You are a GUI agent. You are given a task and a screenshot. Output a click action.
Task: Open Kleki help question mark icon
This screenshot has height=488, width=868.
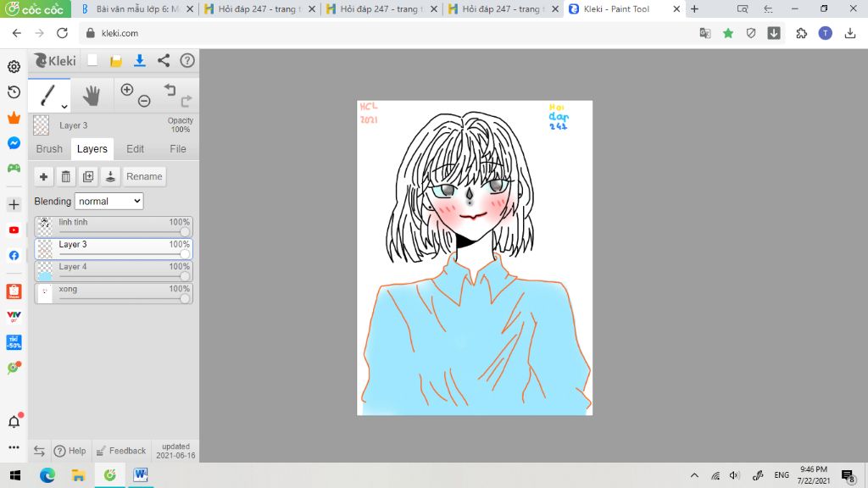click(x=187, y=60)
